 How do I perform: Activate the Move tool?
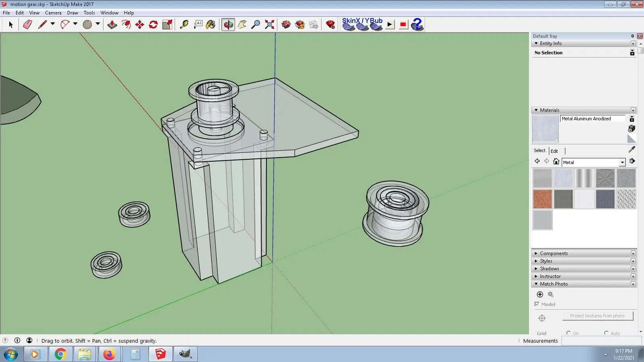(x=140, y=25)
